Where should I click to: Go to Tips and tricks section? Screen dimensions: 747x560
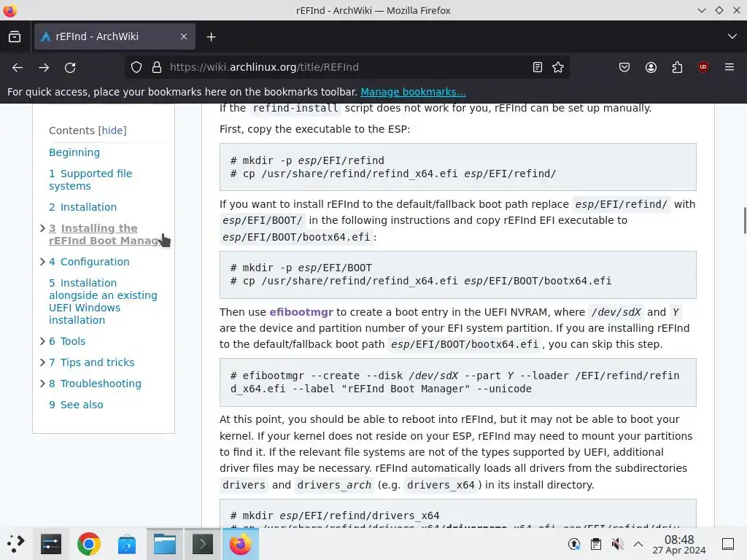(91, 362)
